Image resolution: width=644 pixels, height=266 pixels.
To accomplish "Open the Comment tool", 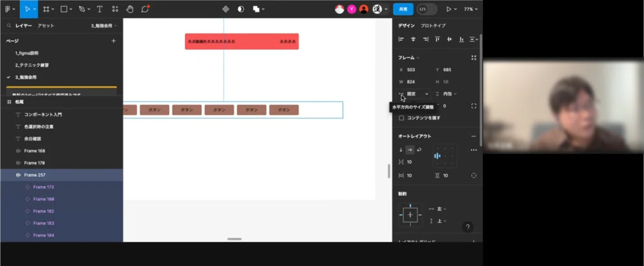I will [x=145, y=9].
